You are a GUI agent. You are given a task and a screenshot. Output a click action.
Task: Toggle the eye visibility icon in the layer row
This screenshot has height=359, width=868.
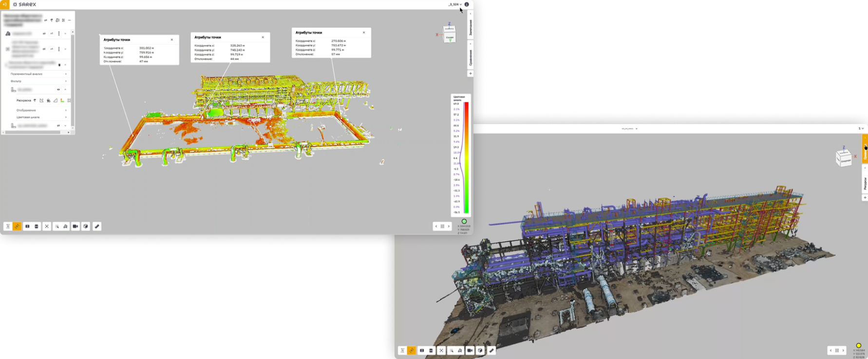(x=58, y=90)
